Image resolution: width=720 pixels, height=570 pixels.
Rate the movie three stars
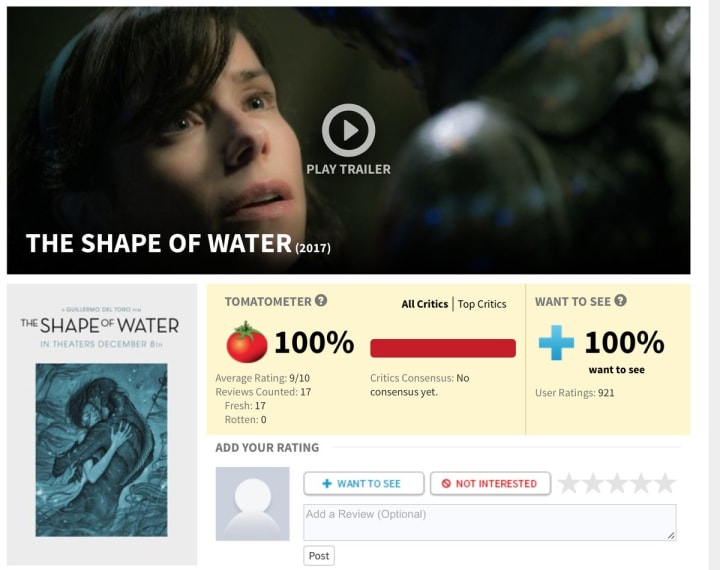617,483
